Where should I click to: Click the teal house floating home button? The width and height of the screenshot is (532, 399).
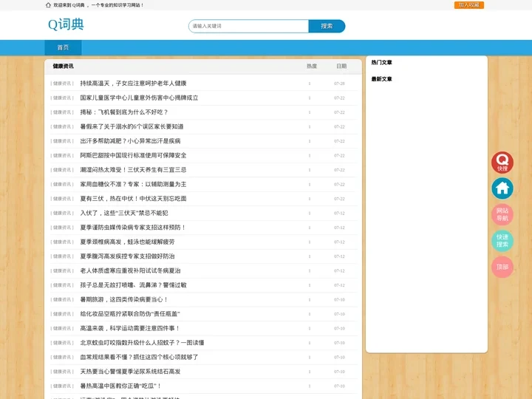pyautogui.click(x=502, y=188)
